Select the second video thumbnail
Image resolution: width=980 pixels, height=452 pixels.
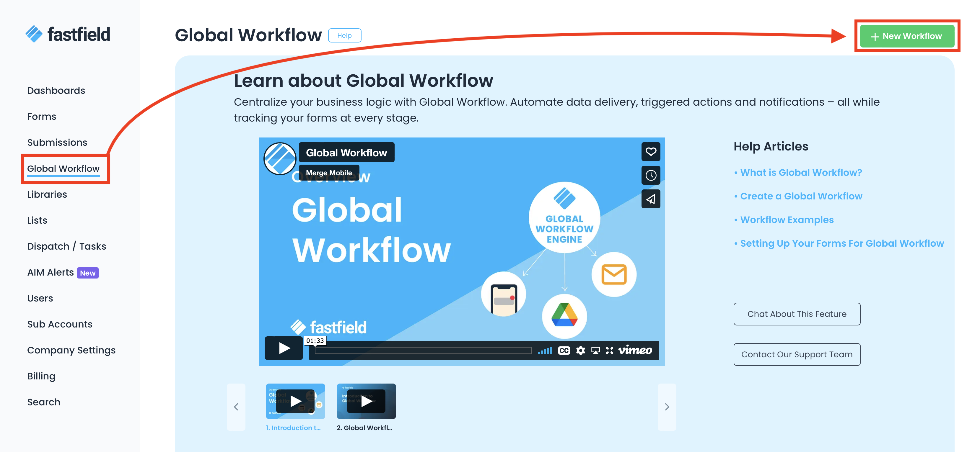[x=366, y=401]
